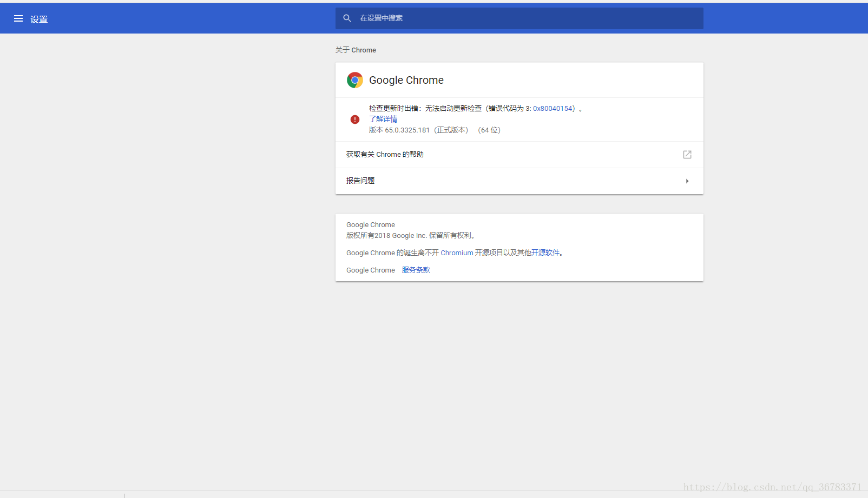Click the settings search magnifier icon
868x498 pixels.
pos(347,18)
